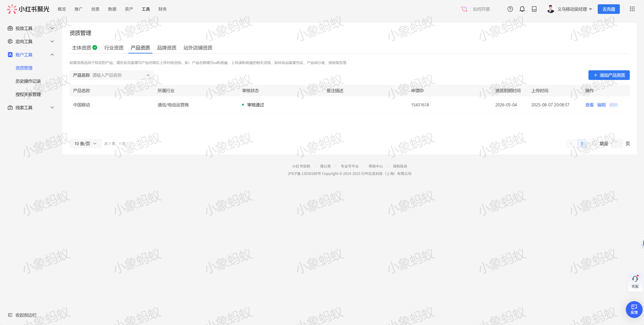Open 概览 in top navigation
The height and width of the screenshot is (325, 644).
coord(62,9)
